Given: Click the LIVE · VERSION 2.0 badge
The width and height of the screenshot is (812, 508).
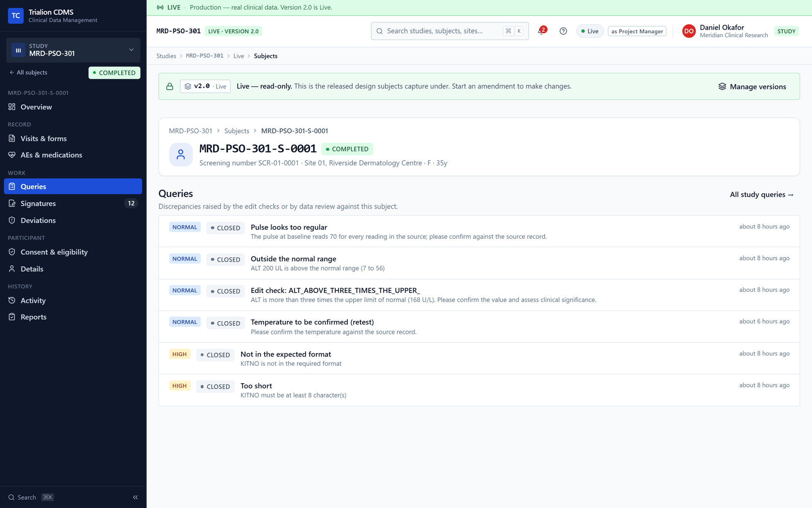Looking at the screenshot, I should (x=233, y=31).
